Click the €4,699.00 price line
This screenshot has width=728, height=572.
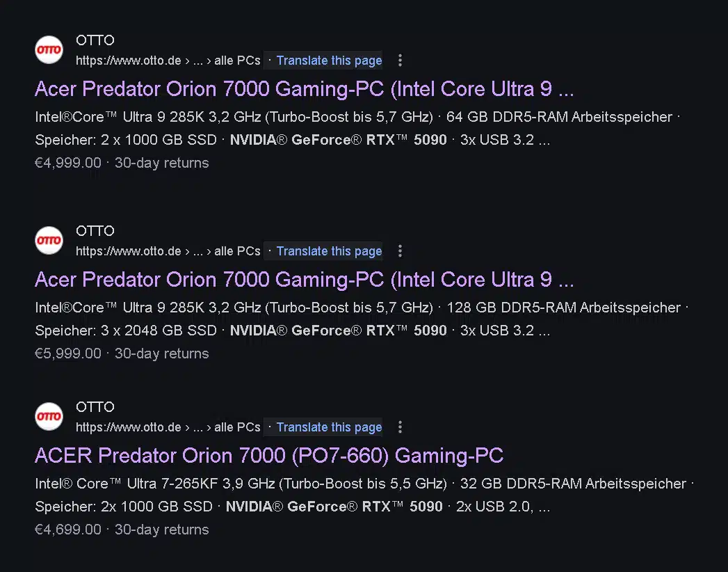coord(122,530)
